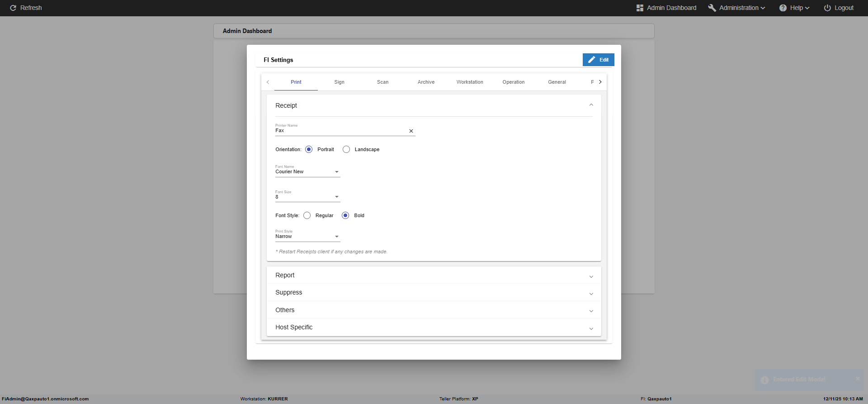Image resolution: width=868 pixels, height=404 pixels.
Task: Choose Regular font style
Action: [x=307, y=215]
